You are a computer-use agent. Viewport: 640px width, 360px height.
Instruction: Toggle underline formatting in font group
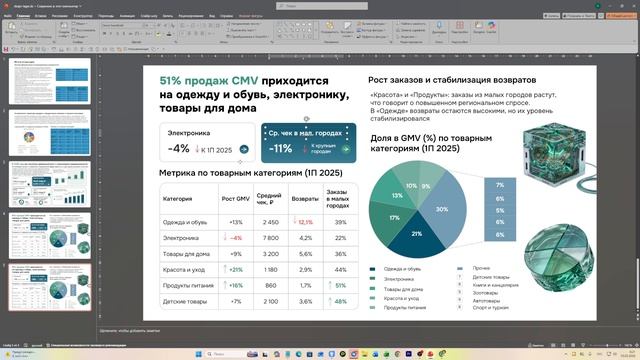(x=118, y=34)
